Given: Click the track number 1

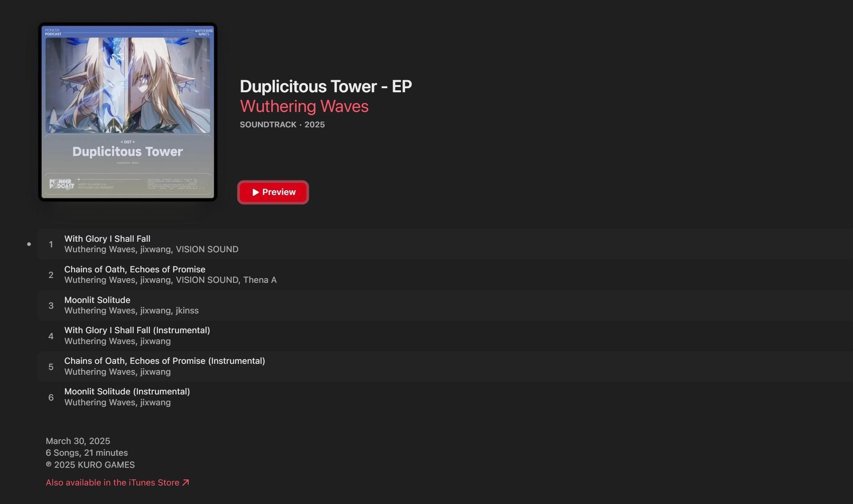Looking at the screenshot, I should pos(51,245).
